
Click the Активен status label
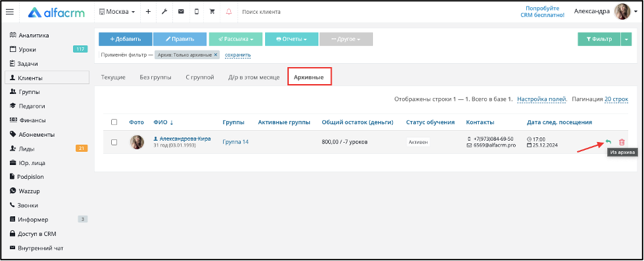418,142
